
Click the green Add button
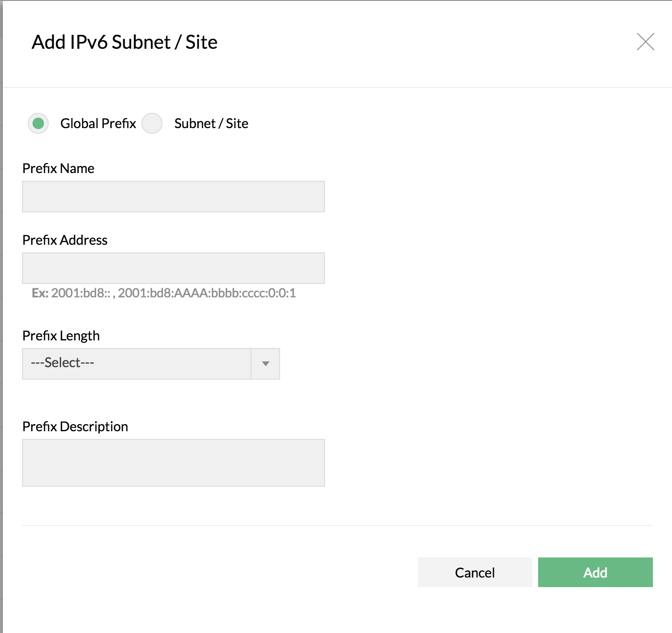pos(595,572)
